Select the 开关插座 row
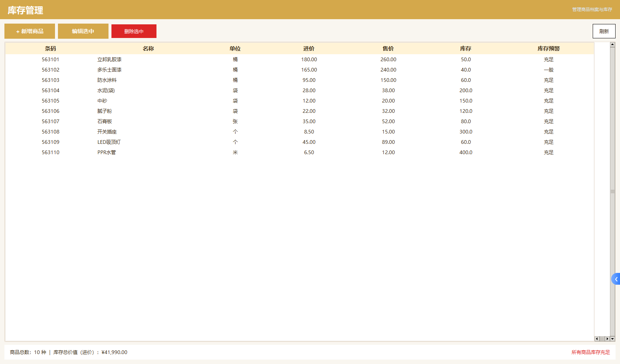Viewport: 620px width, 364px height. point(300,132)
